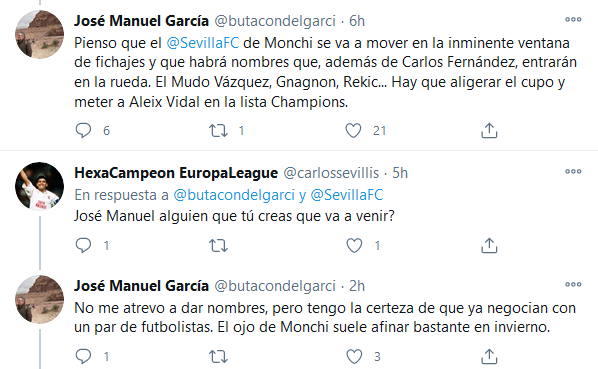
Task: Retweet the 'No me atrevo a dar nombres' tweet
Action: [218, 357]
